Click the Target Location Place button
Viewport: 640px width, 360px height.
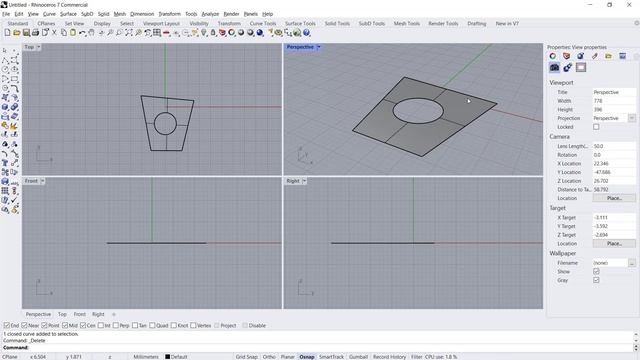click(614, 243)
